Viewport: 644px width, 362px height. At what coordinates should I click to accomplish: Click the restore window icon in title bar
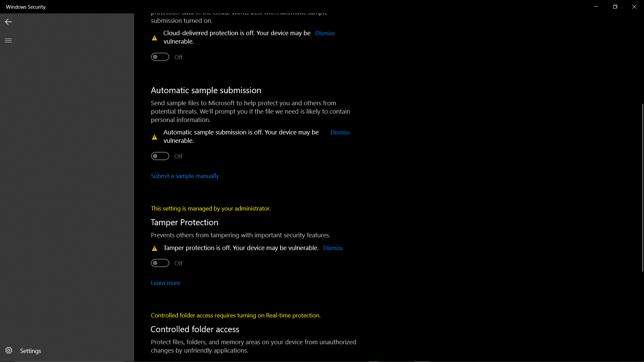[x=615, y=7]
